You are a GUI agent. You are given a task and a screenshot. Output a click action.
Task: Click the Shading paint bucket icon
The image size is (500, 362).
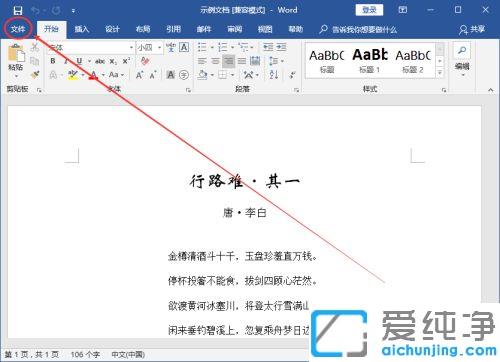click(203, 75)
